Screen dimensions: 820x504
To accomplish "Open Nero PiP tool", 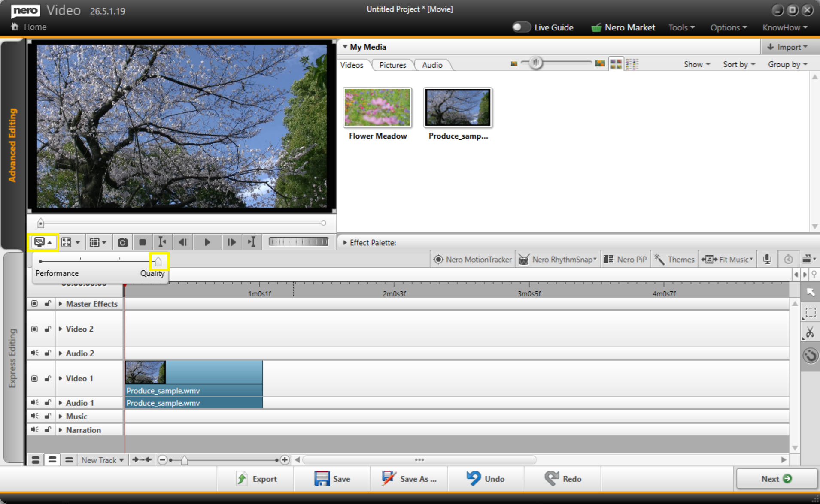I will (x=625, y=260).
